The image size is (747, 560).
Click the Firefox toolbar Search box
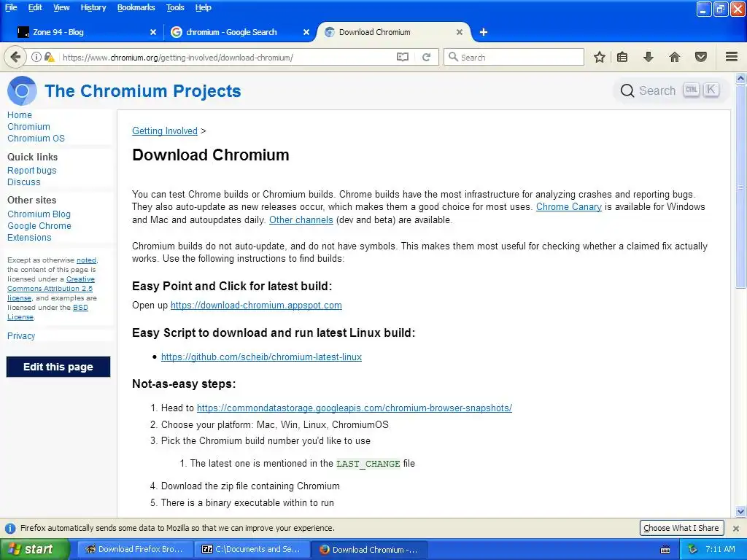(514, 57)
